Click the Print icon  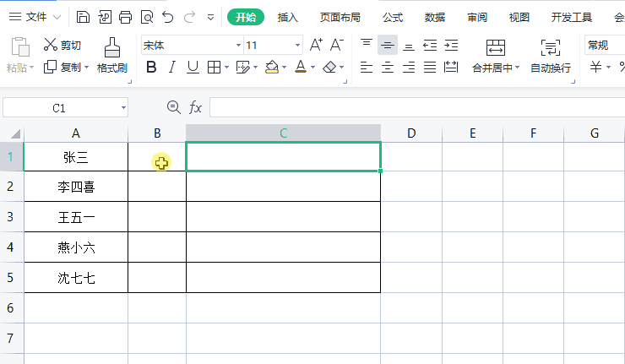pos(126,17)
